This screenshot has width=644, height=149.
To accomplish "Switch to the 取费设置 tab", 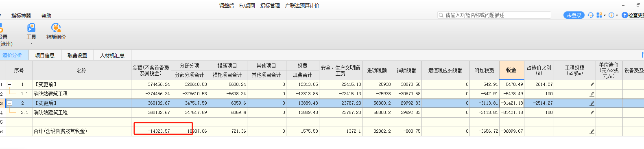I will click(77, 55).
